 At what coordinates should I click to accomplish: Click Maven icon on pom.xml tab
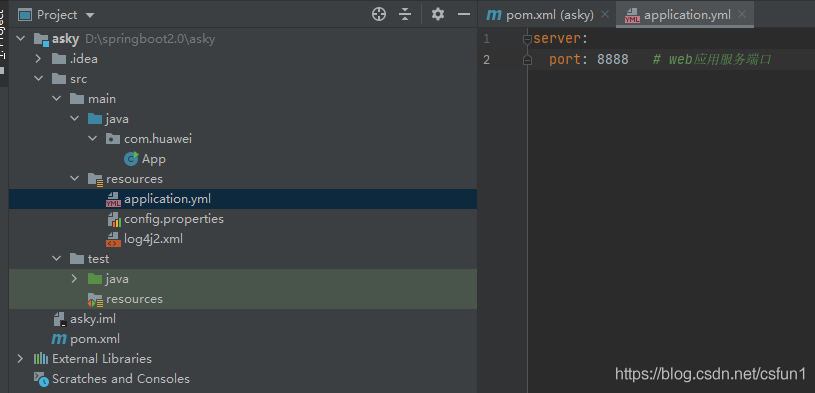[493, 15]
